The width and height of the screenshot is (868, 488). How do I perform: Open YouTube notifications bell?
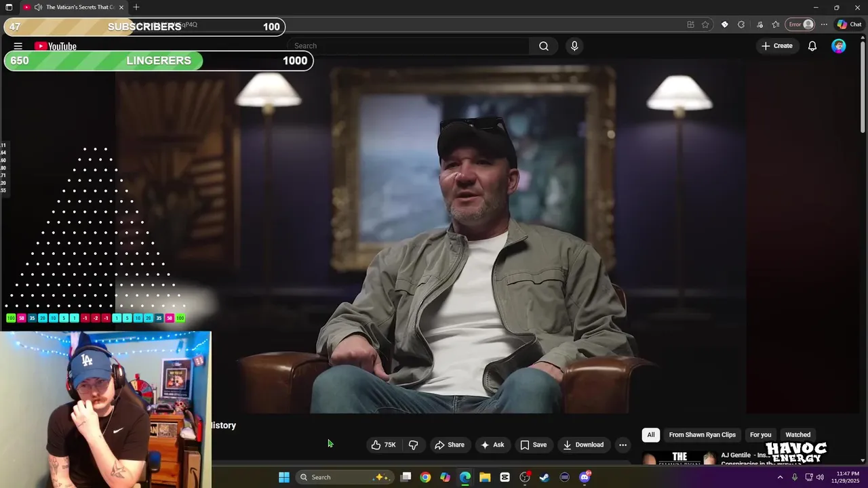coord(812,46)
